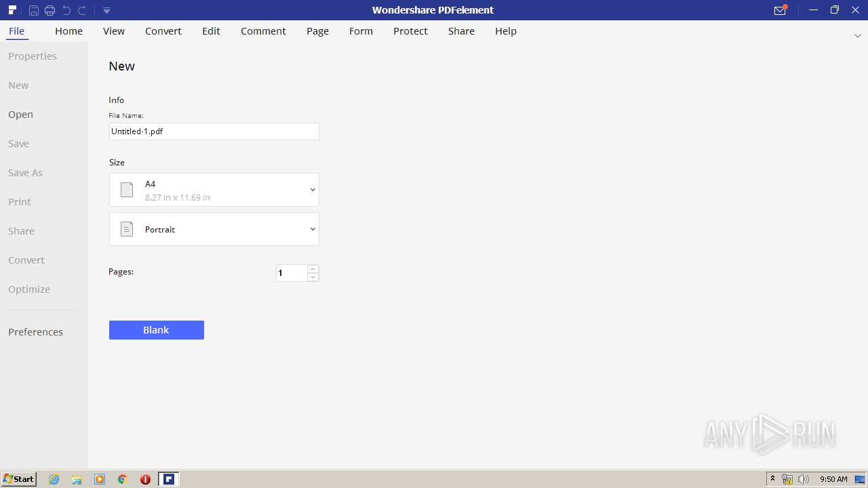This screenshot has width=868, height=488.
Task: Switch to the Edit tab
Action: click(211, 31)
